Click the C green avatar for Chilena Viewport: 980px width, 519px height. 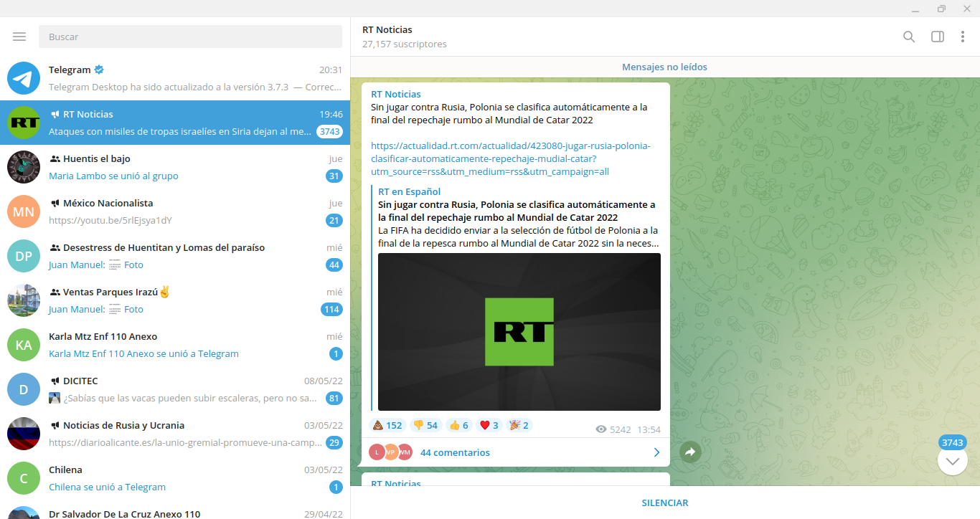click(24, 478)
